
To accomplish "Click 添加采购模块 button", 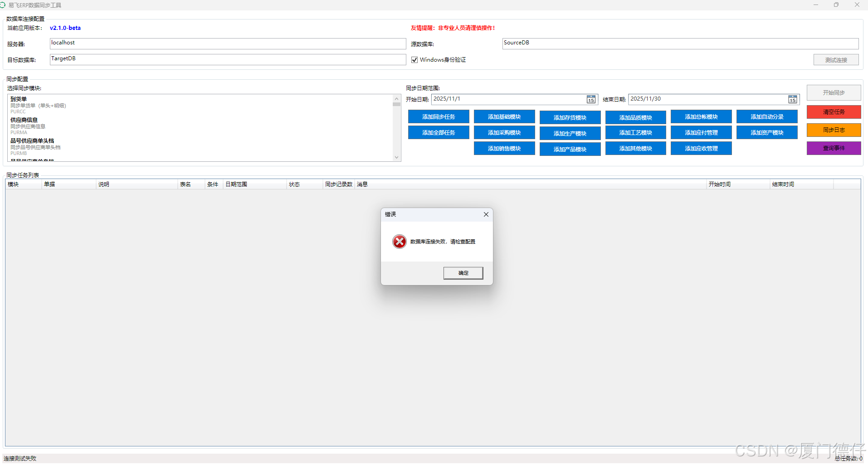I will pos(504,133).
